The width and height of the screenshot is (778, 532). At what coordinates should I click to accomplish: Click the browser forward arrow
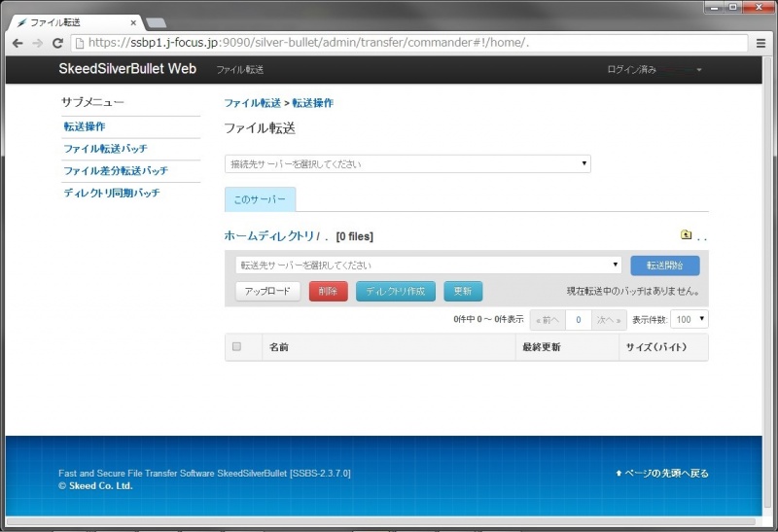(37, 43)
